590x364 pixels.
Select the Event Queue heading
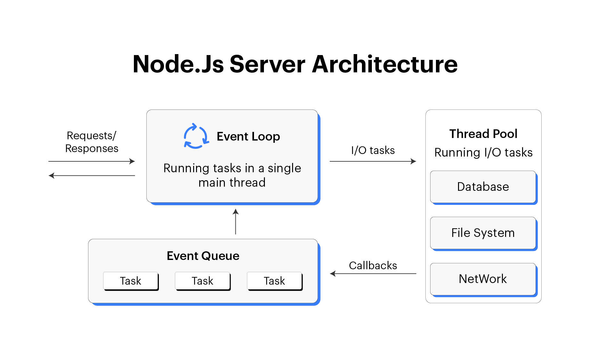(203, 256)
